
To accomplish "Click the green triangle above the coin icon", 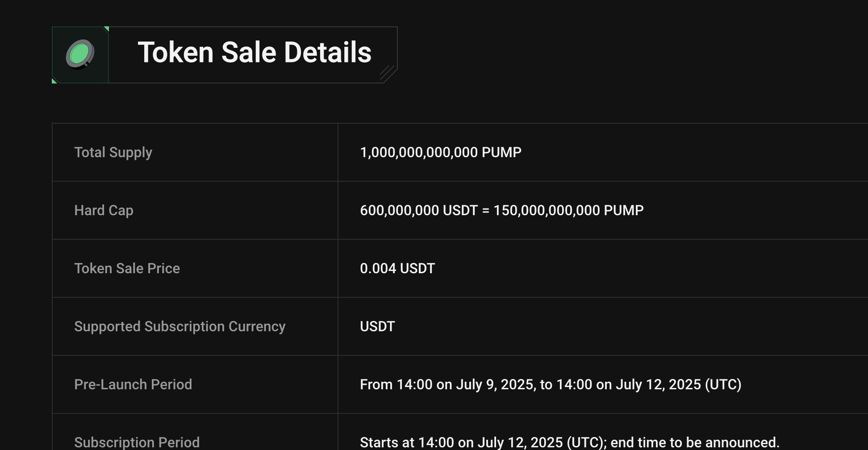I will (106, 29).
